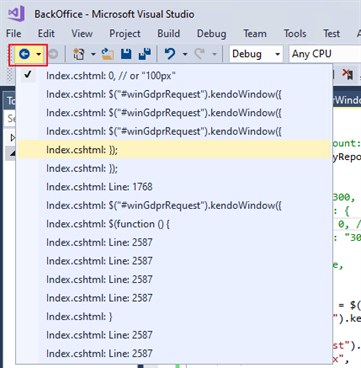Open the Debug configuration dropdown

tap(256, 54)
